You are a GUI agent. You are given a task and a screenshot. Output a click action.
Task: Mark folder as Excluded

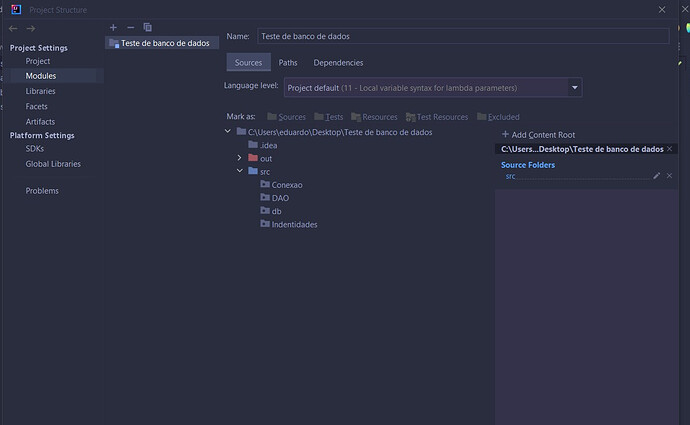pyautogui.click(x=498, y=117)
